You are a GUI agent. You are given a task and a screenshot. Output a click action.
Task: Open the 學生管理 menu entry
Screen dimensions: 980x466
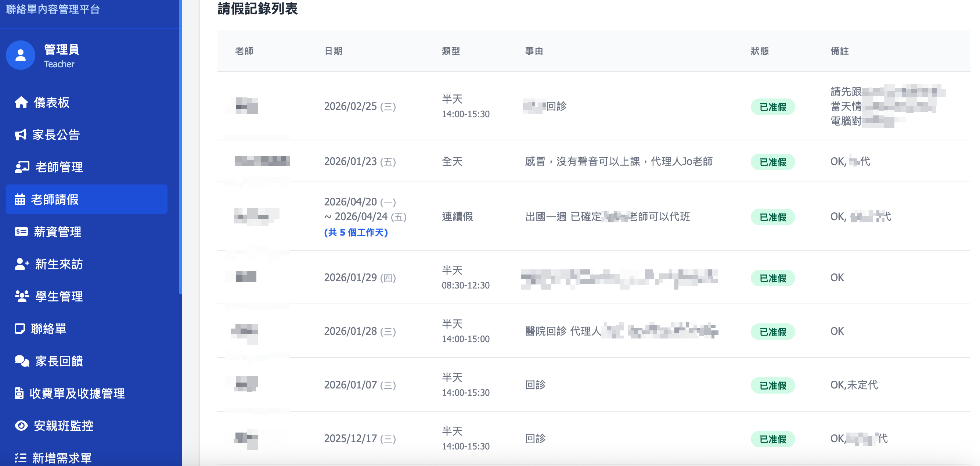pyautogui.click(x=87, y=297)
